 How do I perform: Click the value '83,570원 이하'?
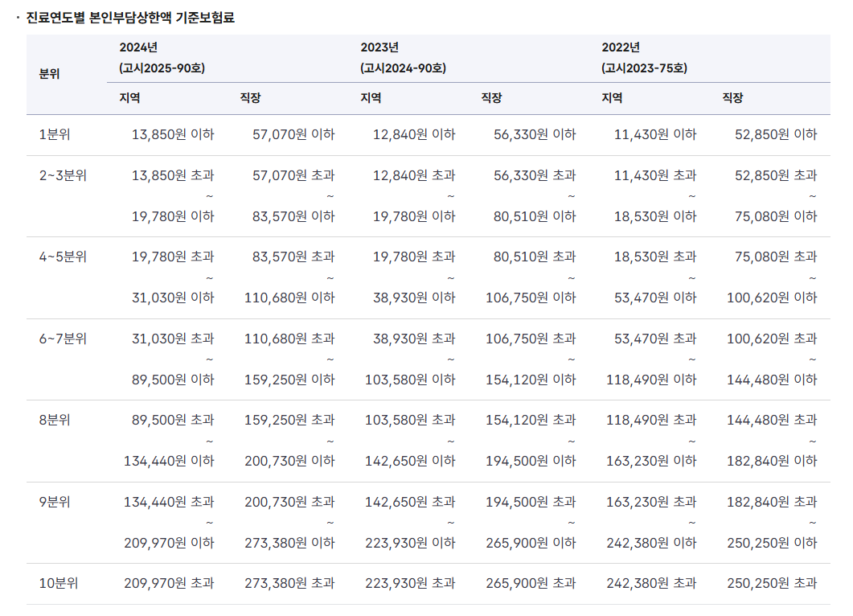[293, 216]
